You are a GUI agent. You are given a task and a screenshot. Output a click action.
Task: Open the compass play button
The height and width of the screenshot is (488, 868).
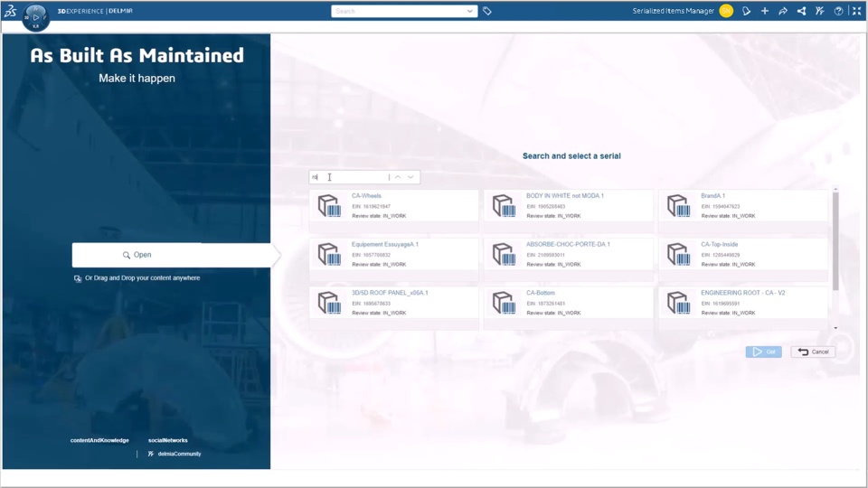(x=36, y=17)
